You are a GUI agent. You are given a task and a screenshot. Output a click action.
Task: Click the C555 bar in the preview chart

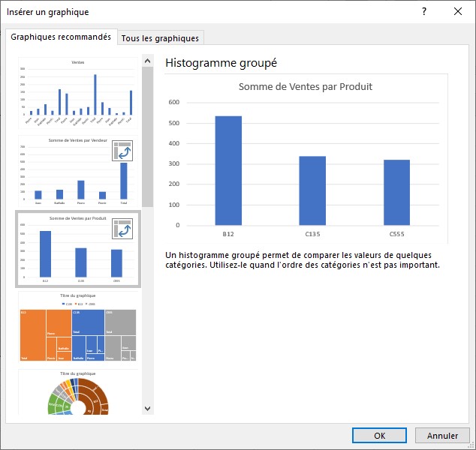[396, 192]
